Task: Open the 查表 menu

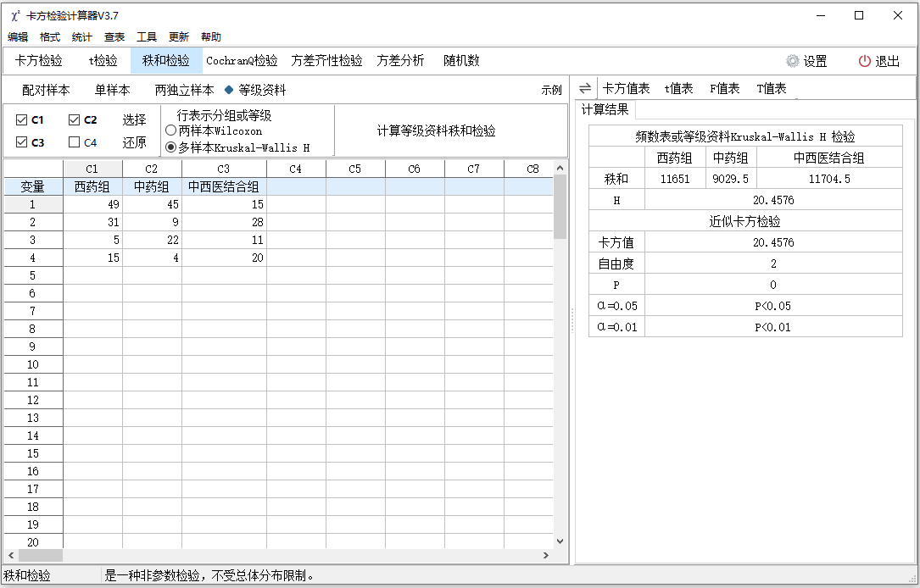Action: 114,37
